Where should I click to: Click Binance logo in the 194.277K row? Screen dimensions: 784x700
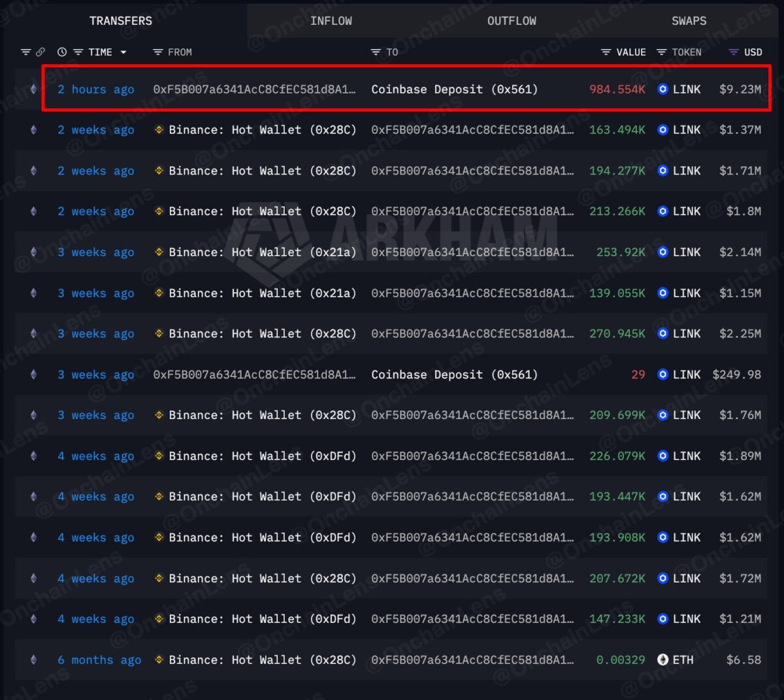[159, 171]
